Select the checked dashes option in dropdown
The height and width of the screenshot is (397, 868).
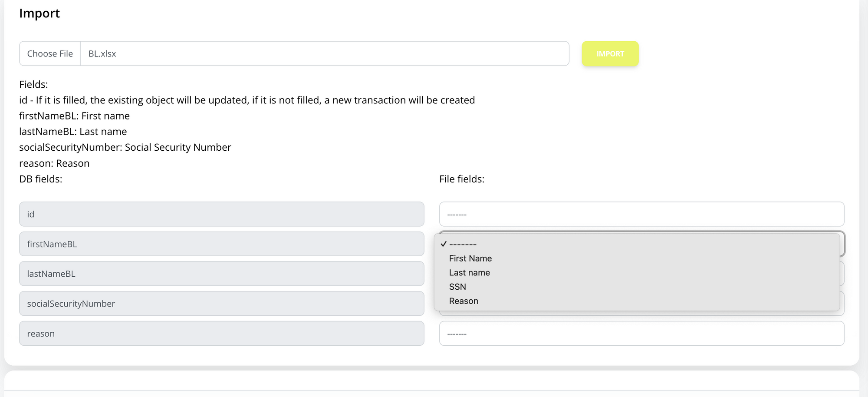pos(463,244)
